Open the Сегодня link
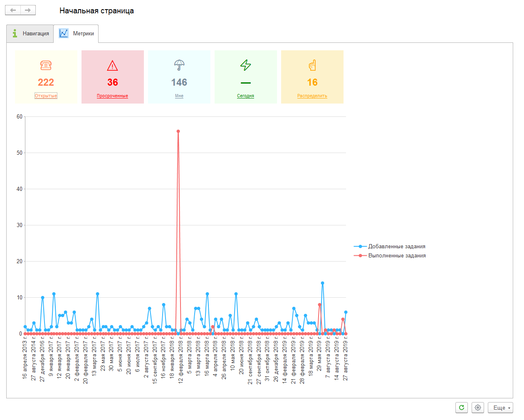The height and width of the screenshot is (420, 524). (x=245, y=96)
